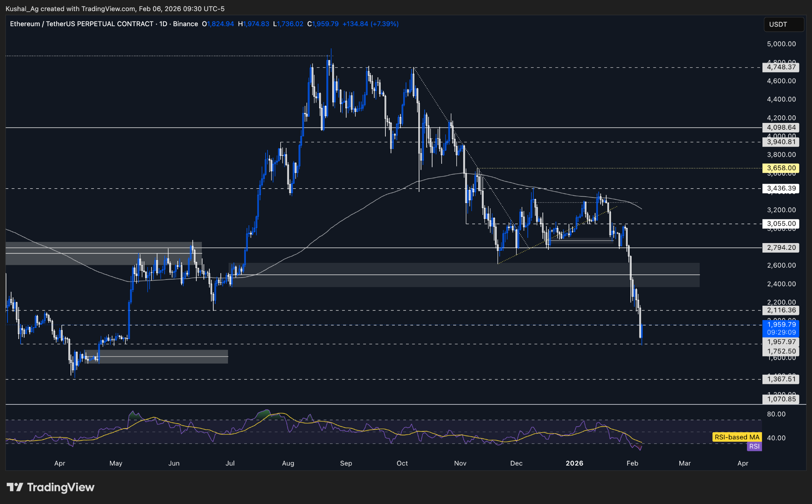Screen dimensions: 812x504
Task: Click the 4,098.64 horizontal line label
Action: (x=781, y=128)
